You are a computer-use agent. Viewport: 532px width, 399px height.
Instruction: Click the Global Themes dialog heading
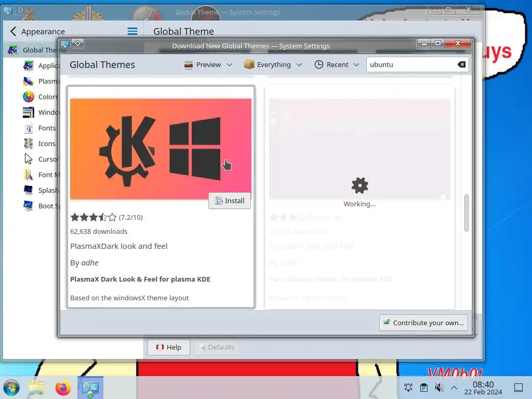point(102,65)
